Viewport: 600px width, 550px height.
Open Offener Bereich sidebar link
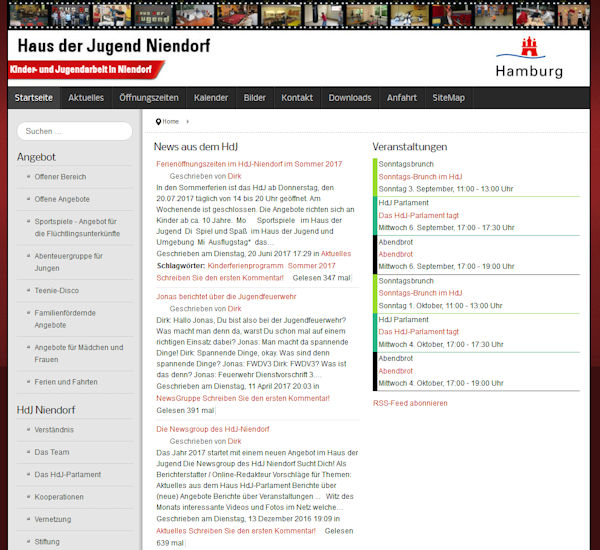coord(60,177)
